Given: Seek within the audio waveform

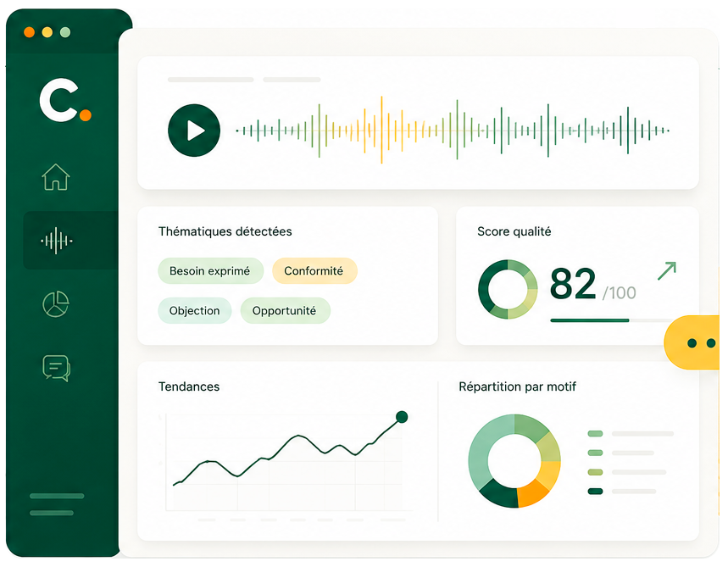Looking at the screenshot, I should [x=453, y=131].
